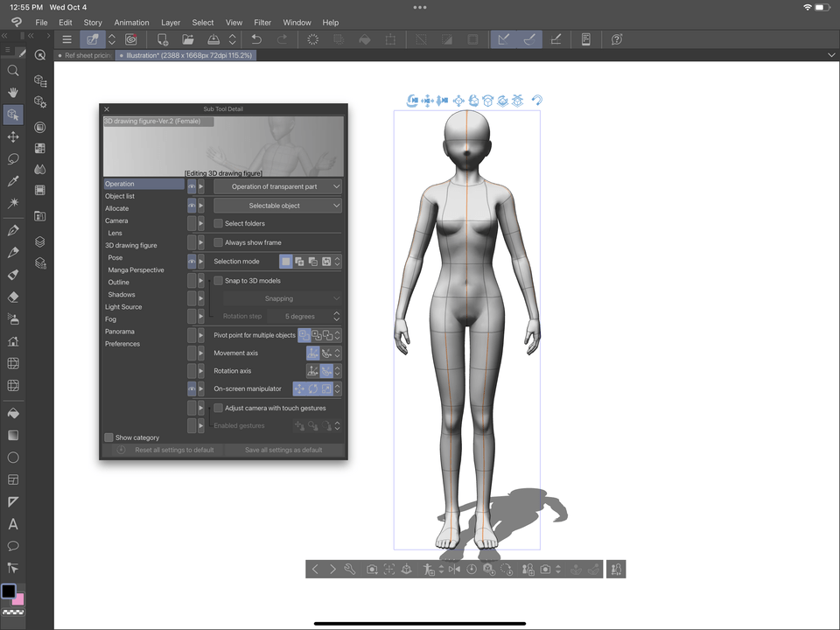The height and width of the screenshot is (630, 840).
Task: Open the Selectable object dropdown
Action: 277,206
